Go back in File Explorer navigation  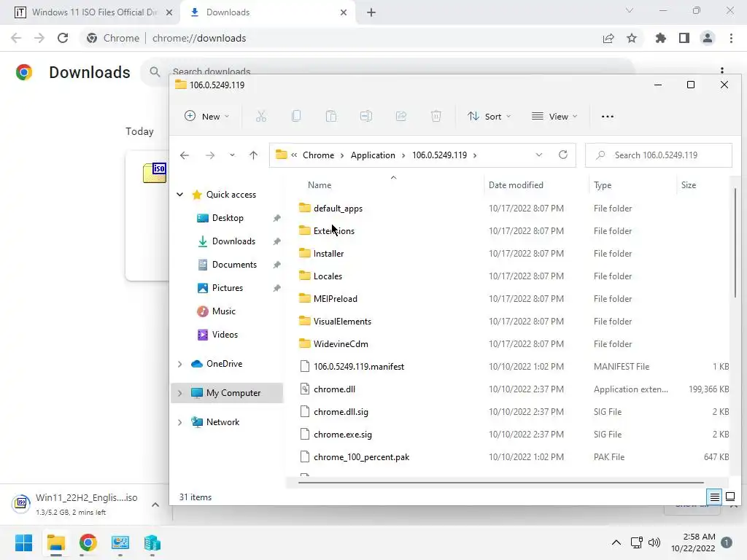[x=185, y=155]
